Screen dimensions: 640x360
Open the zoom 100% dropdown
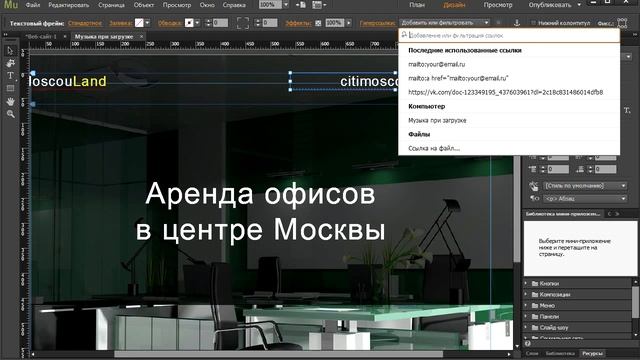[x=286, y=5]
